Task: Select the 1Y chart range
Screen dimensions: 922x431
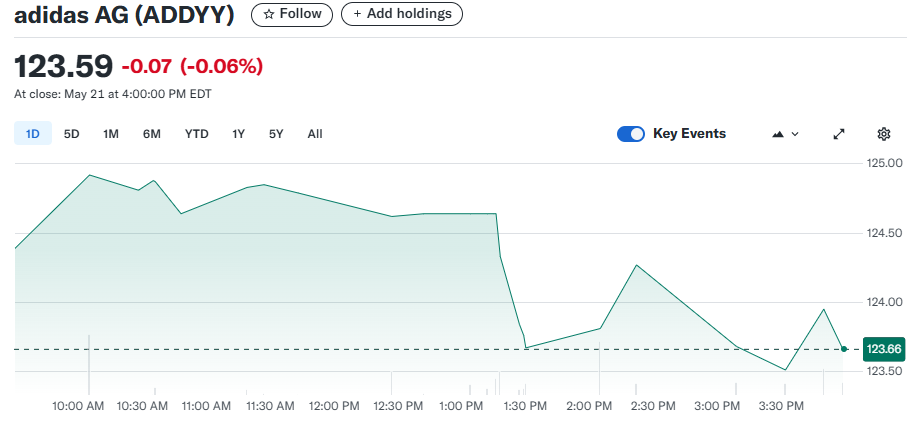Action: click(238, 133)
